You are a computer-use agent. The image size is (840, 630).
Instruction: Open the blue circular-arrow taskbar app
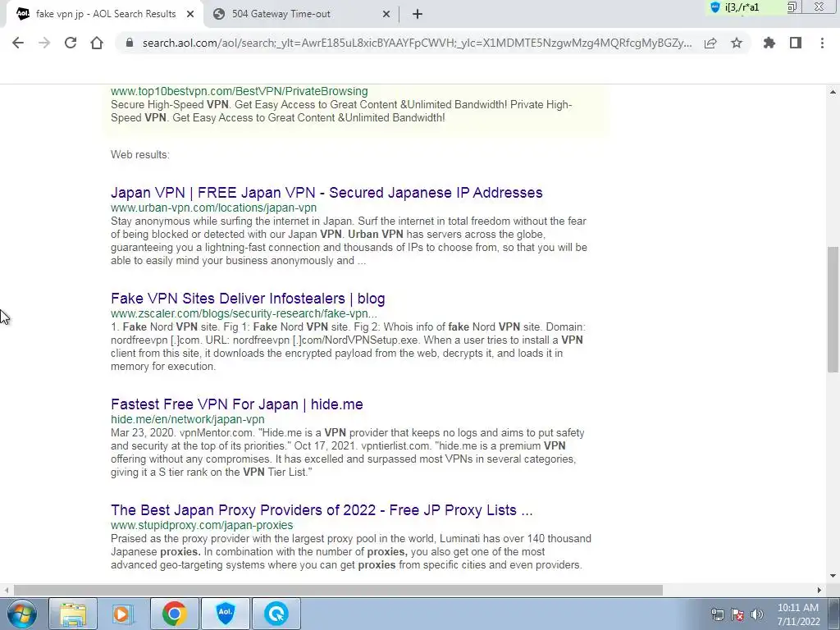pyautogui.click(x=276, y=614)
